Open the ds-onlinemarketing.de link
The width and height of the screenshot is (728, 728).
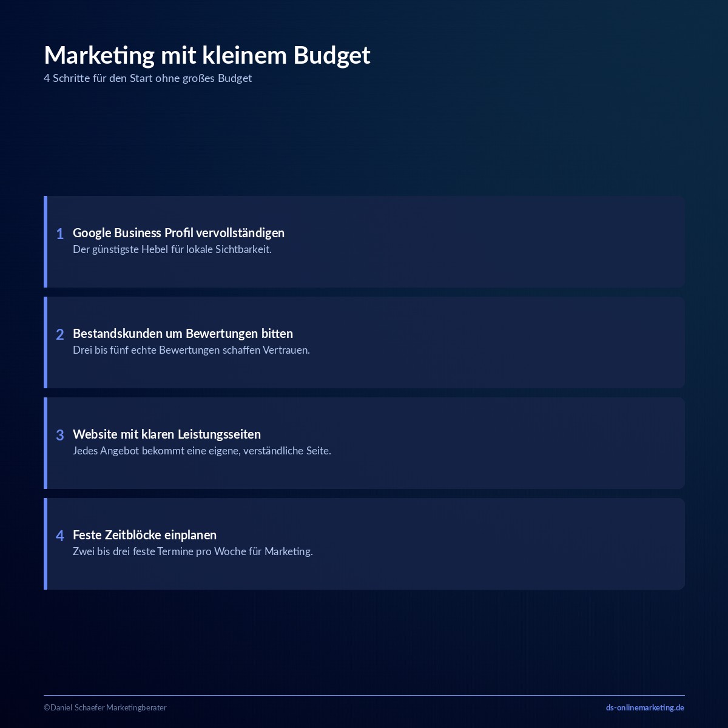click(x=645, y=707)
